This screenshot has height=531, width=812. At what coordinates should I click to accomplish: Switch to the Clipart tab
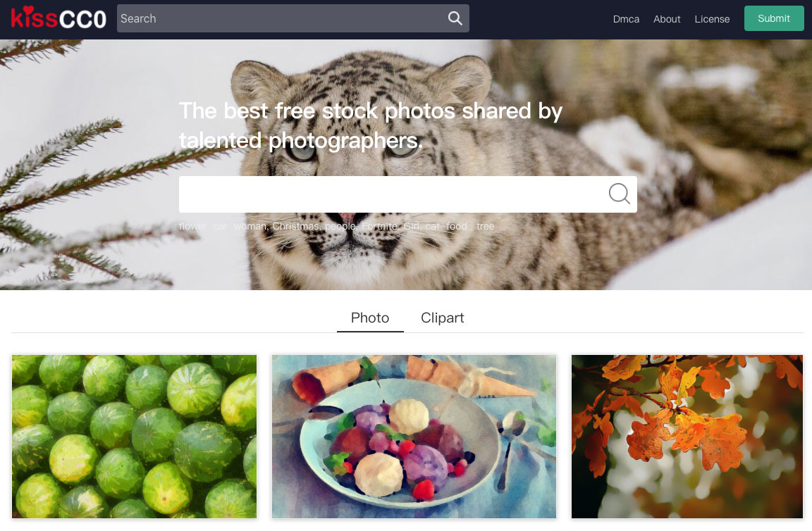[442, 318]
